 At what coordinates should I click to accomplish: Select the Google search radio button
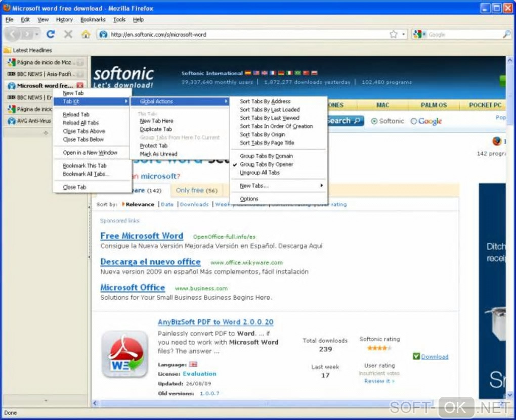[x=414, y=121]
